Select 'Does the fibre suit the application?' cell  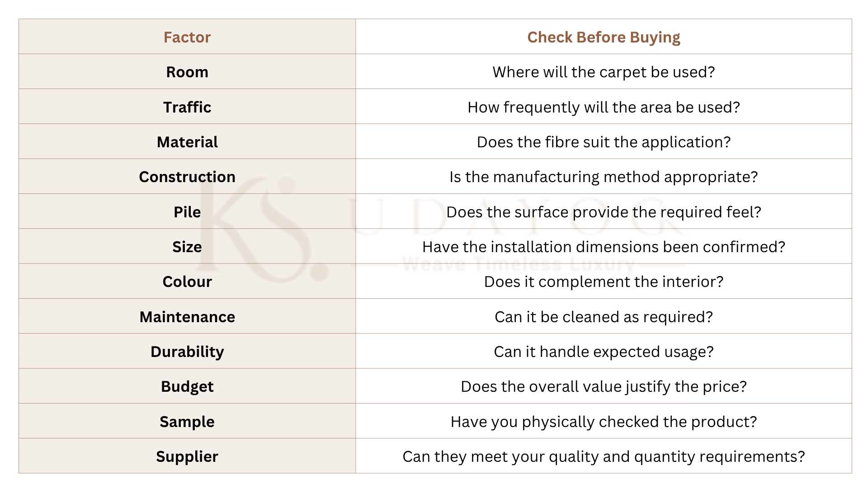click(604, 141)
